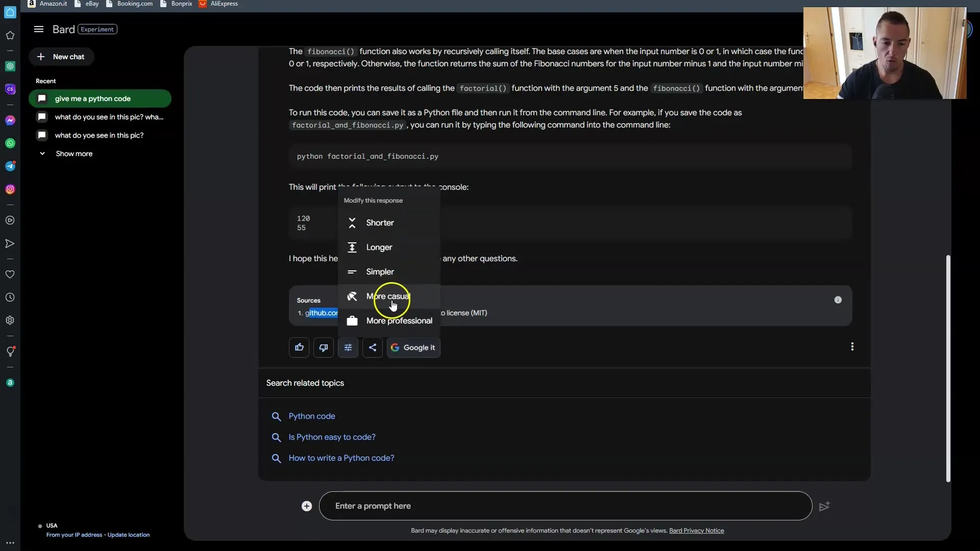Click the add prompt attachment icon
This screenshot has width=980, height=551.
tap(307, 505)
